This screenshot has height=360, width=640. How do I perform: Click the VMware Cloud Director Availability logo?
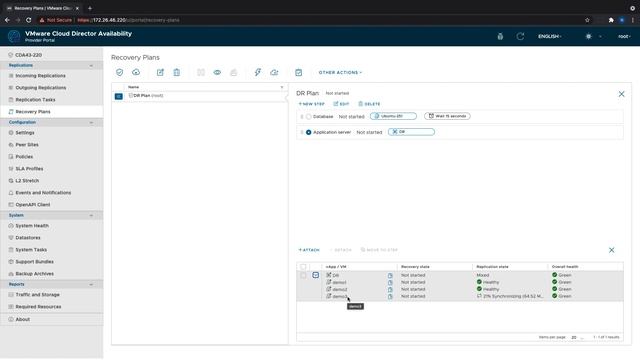click(x=14, y=36)
